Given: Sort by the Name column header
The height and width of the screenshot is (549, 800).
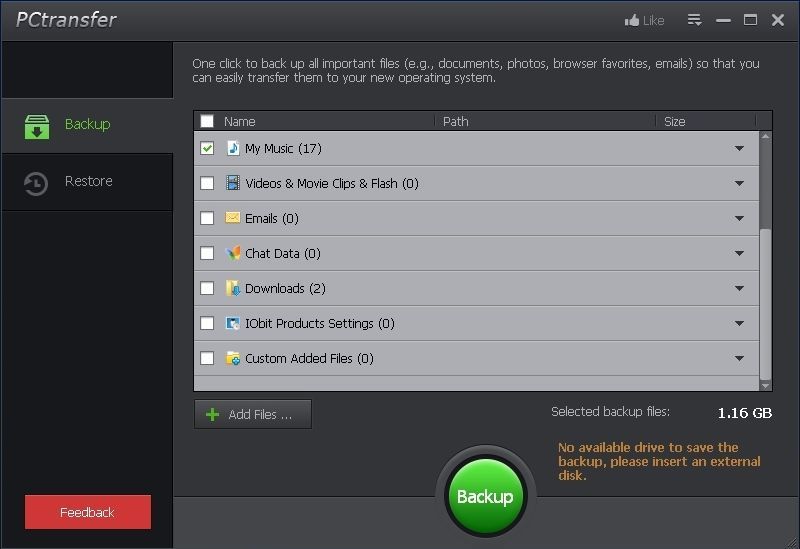Looking at the screenshot, I should pos(327,121).
